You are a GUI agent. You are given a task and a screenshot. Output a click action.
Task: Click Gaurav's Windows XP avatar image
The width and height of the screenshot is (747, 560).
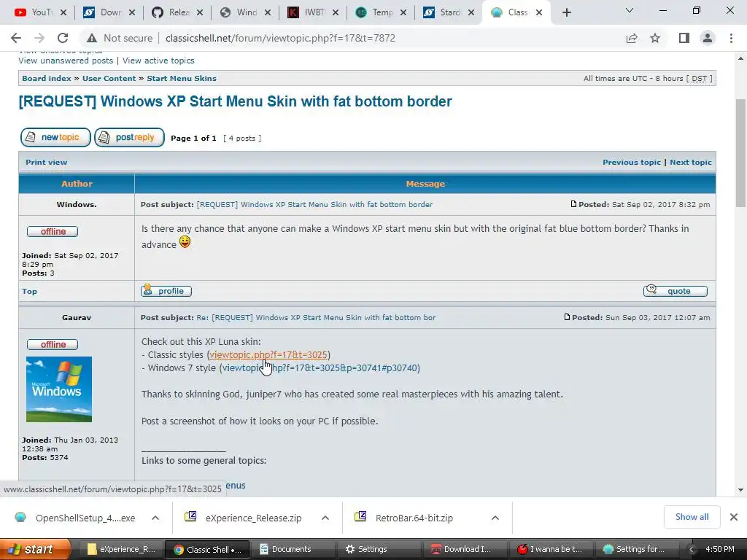click(59, 389)
